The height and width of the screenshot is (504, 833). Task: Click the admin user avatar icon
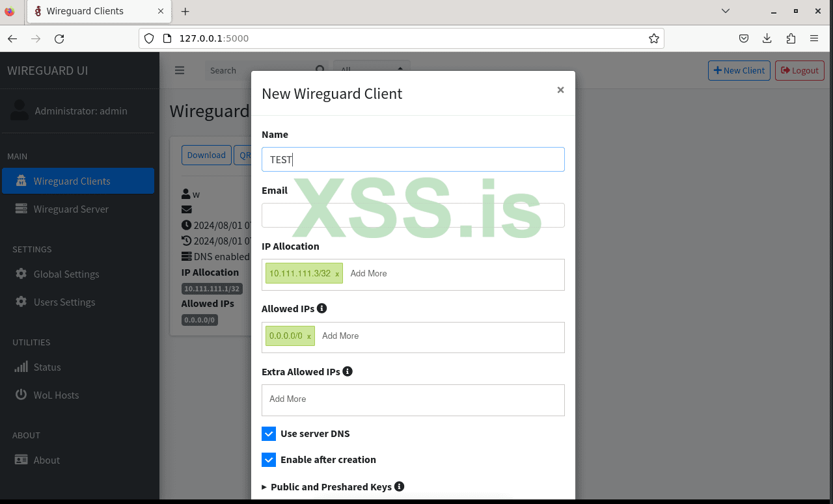click(19, 110)
